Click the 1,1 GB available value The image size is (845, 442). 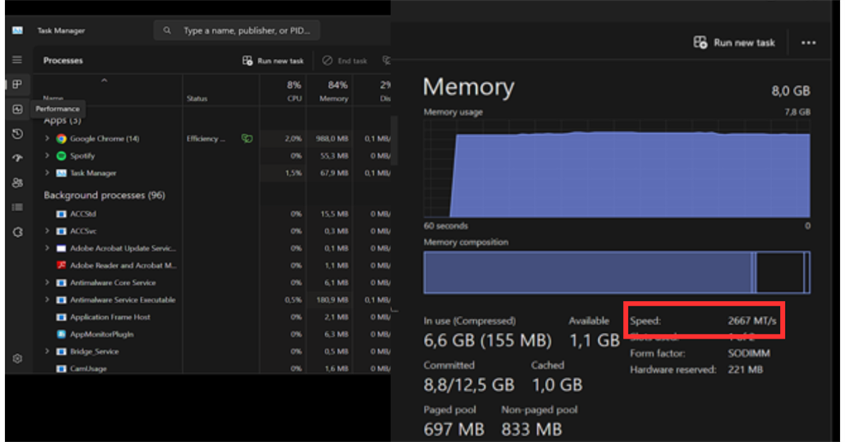[595, 341]
